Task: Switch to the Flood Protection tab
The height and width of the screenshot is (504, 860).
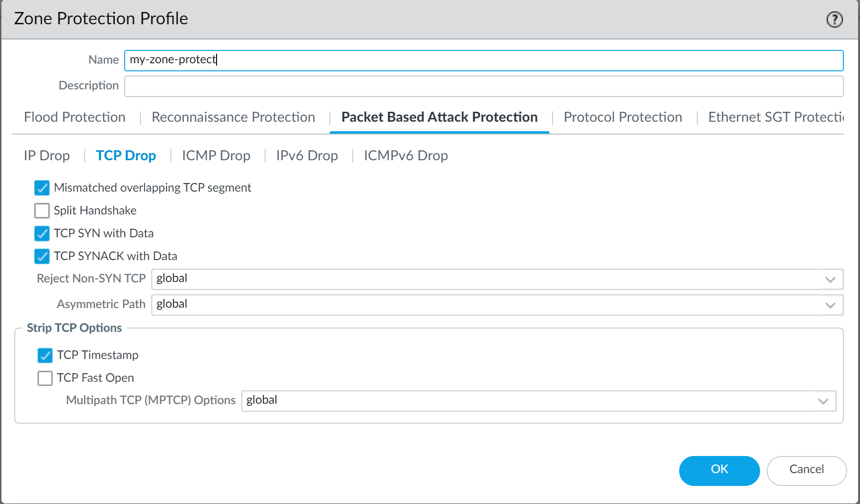Action: (x=75, y=117)
